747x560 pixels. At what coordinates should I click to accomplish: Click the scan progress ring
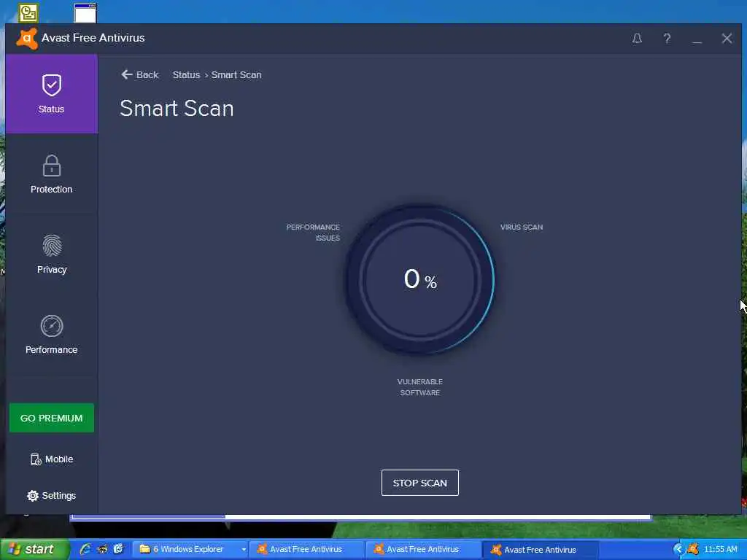tap(419, 279)
